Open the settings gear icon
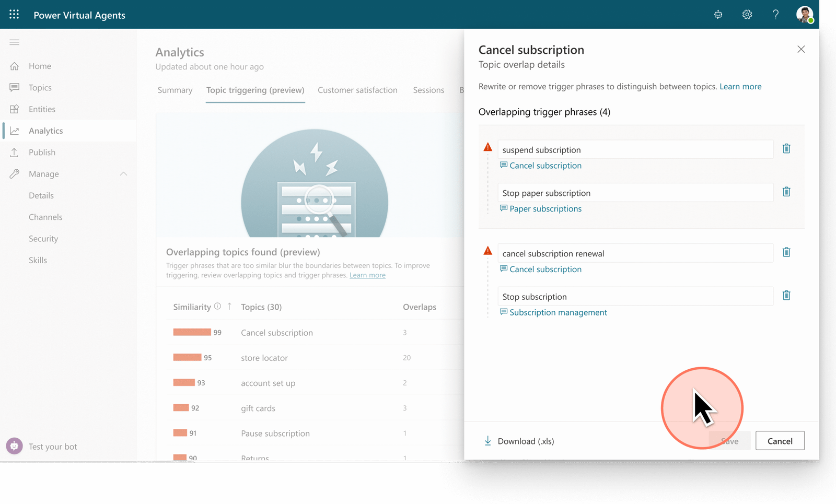The image size is (836, 504). (x=747, y=15)
